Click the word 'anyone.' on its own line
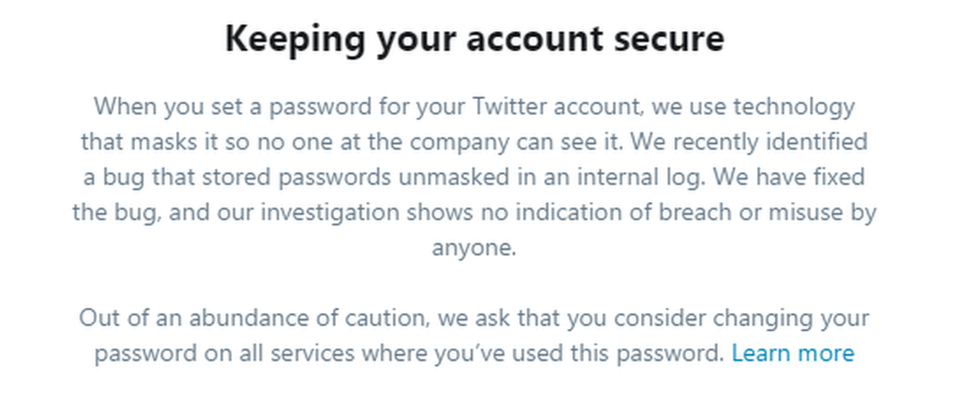976x400 pixels. click(474, 249)
